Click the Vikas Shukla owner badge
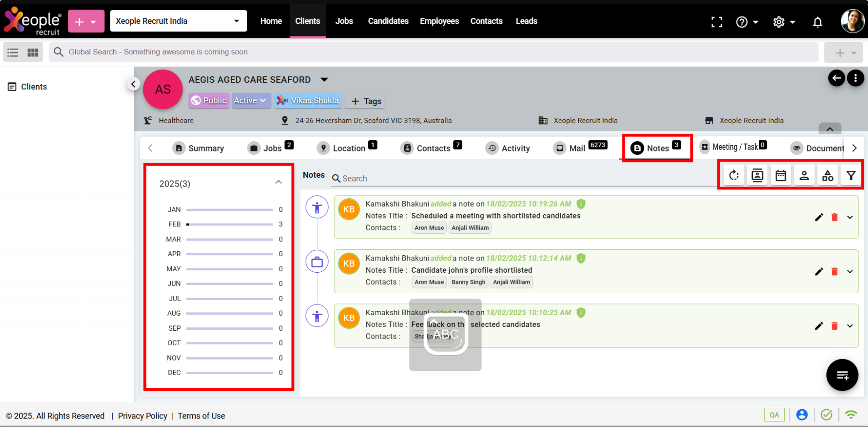868x427 pixels. 308,100
